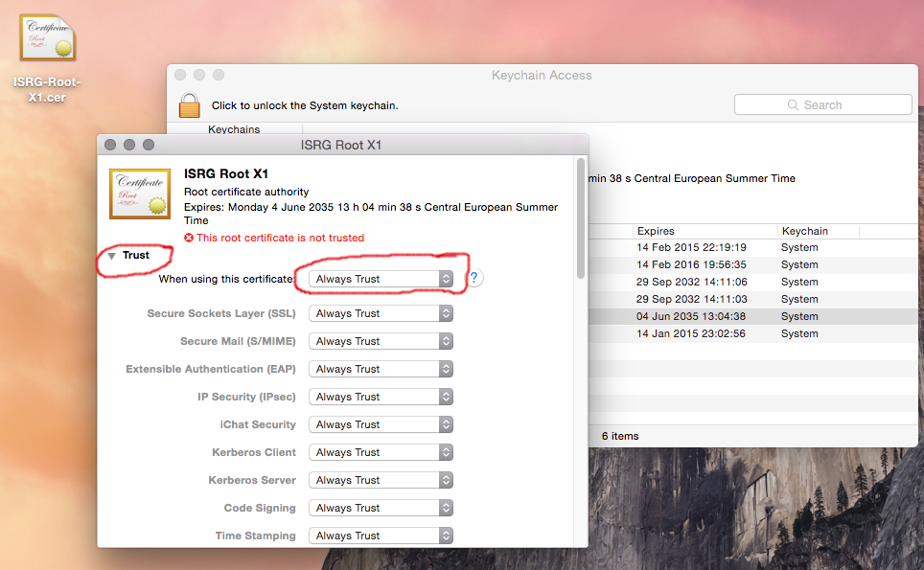
Task: Click the bold ISRG Root X1 certificate name
Action: click(225, 173)
